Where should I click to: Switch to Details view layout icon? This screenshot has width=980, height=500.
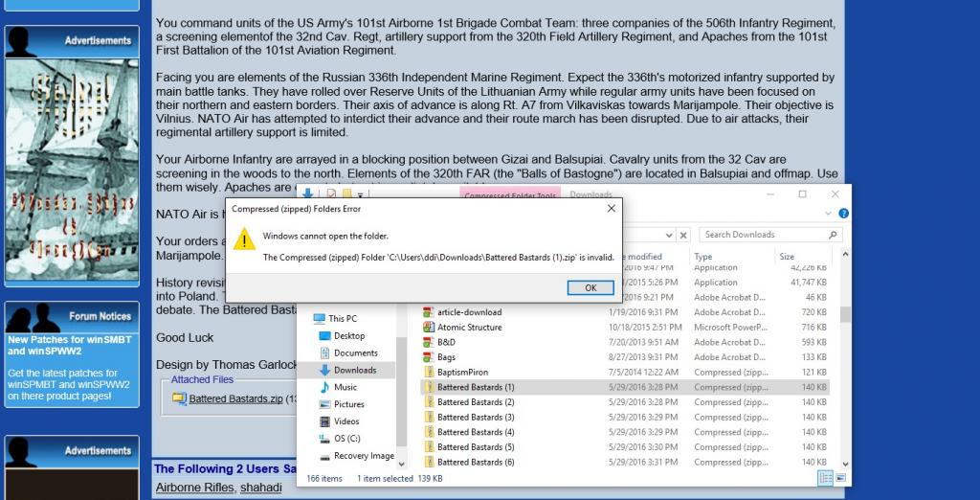(825, 478)
